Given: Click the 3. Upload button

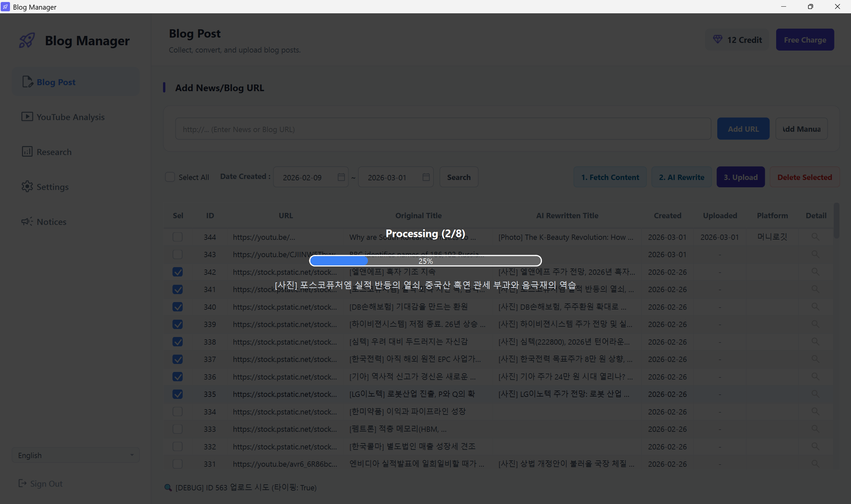Looking at the screenshot, I should tap(740, 177).
